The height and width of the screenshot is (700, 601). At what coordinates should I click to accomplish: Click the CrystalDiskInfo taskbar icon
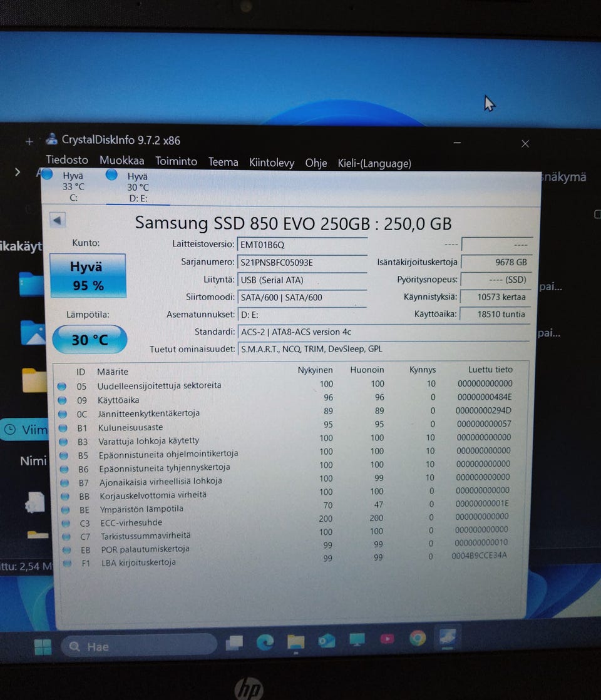coord(448,638)
